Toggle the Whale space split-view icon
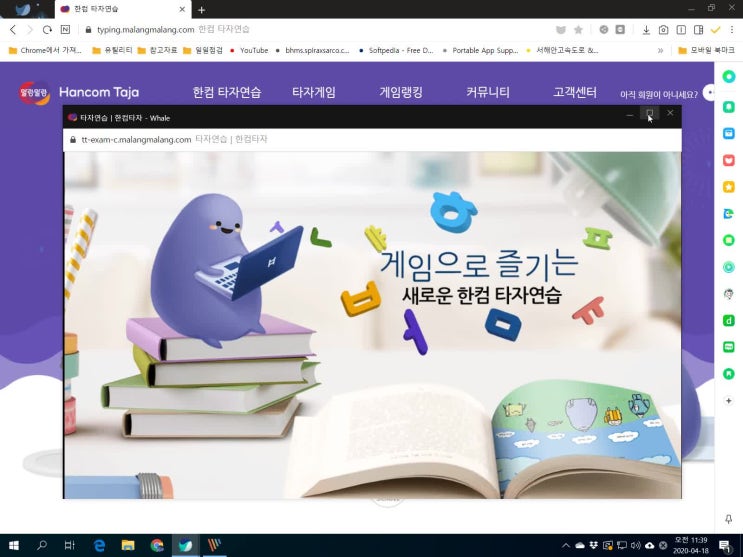This screenshot has height=557, width=743. pyautogui.click(x=681, y=30)
